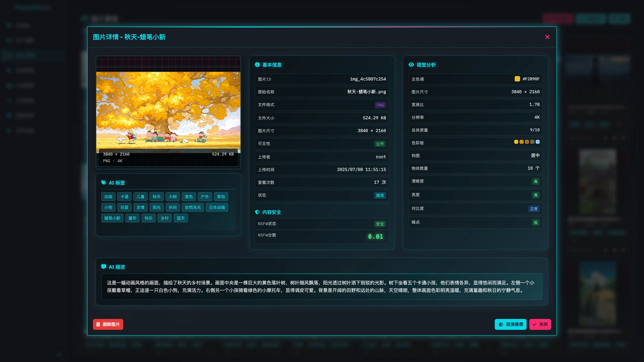The height and width of the screenshot is (362, 644).
Task: Select the 草地 tag
Action: pos(221,197)
